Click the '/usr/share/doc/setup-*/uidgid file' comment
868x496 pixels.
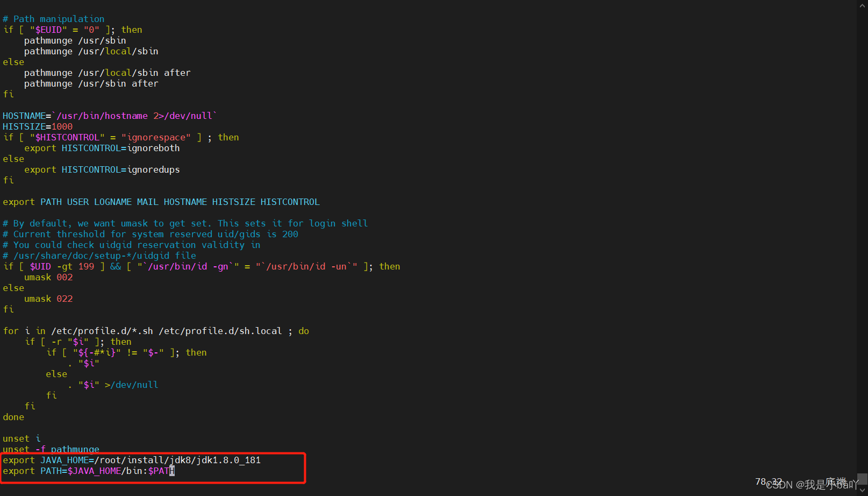(99, 256)
